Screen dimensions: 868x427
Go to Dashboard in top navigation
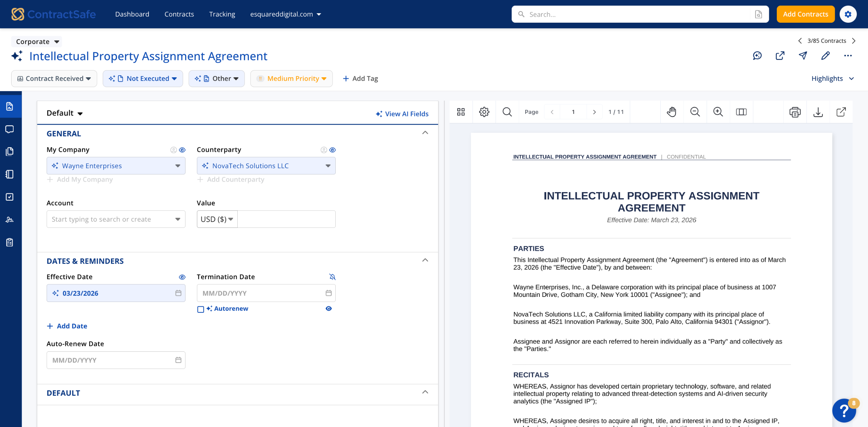tap(132, 14)
